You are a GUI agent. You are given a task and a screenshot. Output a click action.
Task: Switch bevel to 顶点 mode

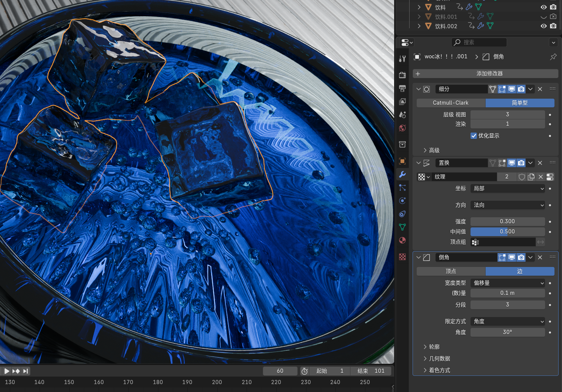click(451, 272)
